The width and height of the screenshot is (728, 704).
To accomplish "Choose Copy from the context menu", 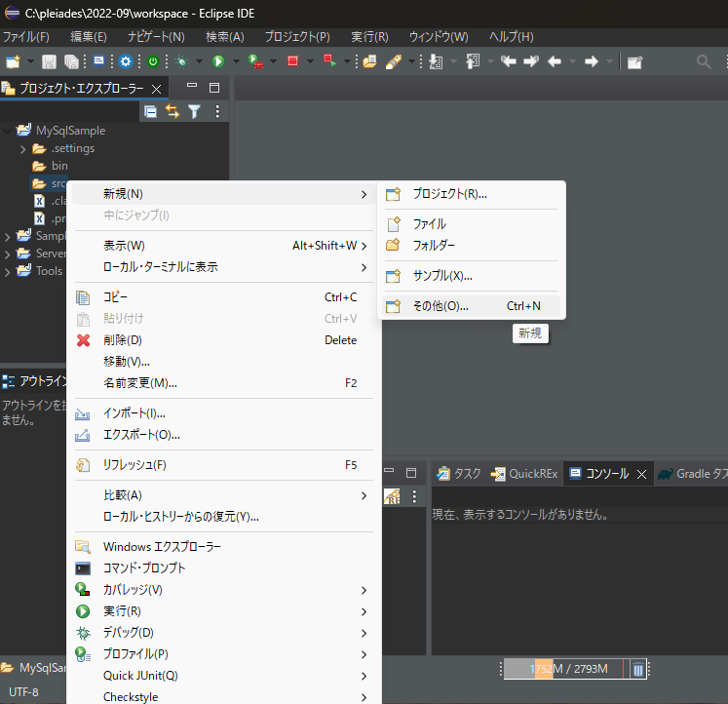I will click(224, 296).
